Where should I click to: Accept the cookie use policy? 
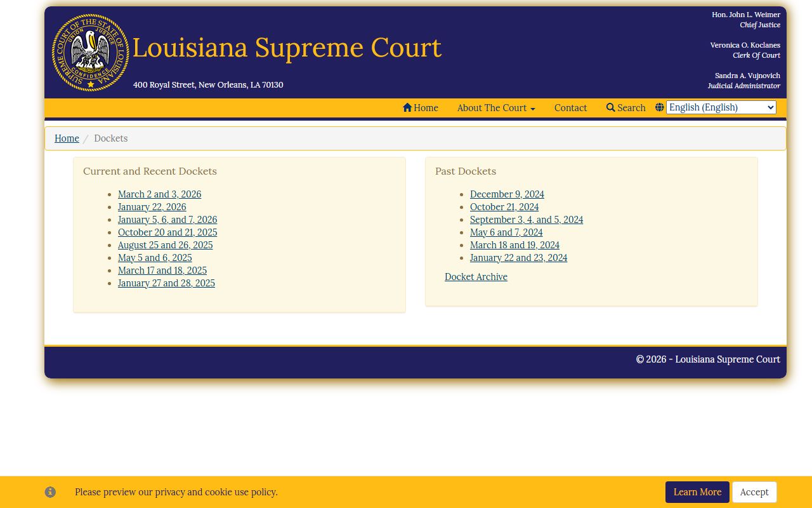click(754, 492)
